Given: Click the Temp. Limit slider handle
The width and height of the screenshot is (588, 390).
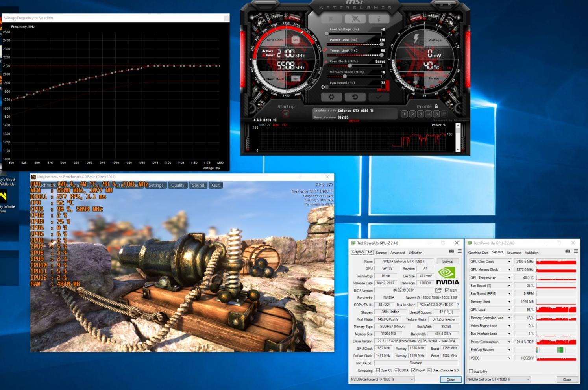Looking at the screenshot, I should tap(381, 55).
